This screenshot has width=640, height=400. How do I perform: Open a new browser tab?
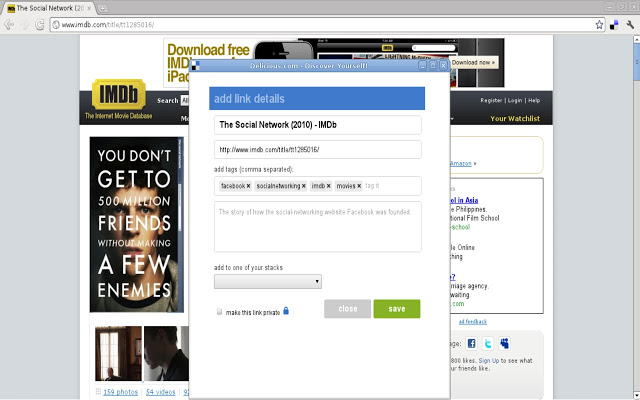(x=102, y=8)
